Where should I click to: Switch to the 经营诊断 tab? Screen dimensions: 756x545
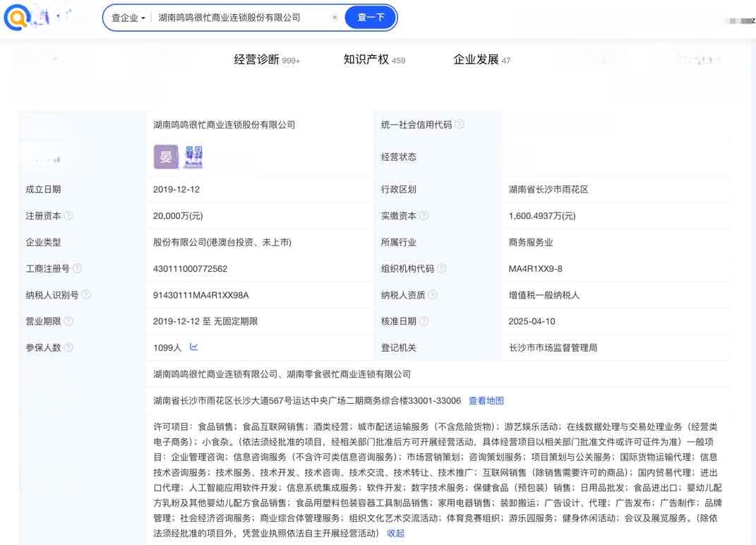point(267,60)
